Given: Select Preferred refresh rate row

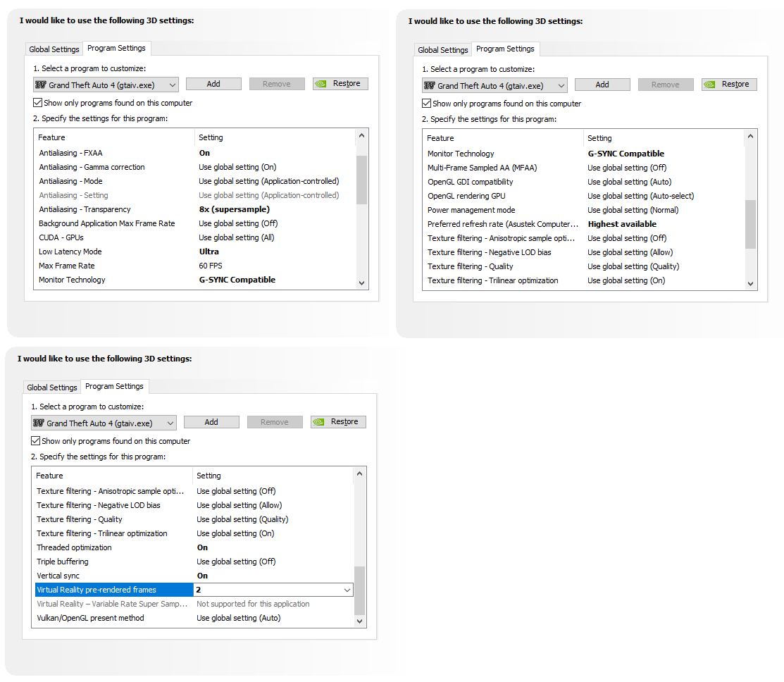Looking at the screenshot, I should (x=584, y=224).
